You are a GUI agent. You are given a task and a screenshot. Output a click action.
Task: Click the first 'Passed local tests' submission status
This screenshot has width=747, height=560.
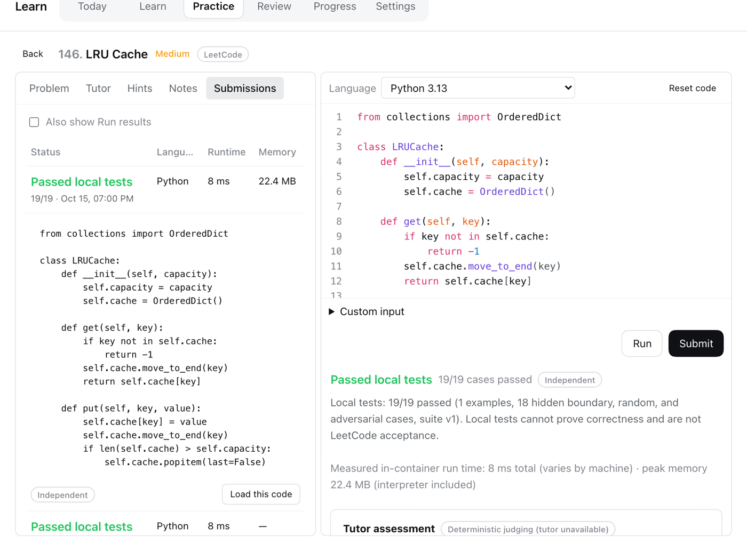[82, 182]
